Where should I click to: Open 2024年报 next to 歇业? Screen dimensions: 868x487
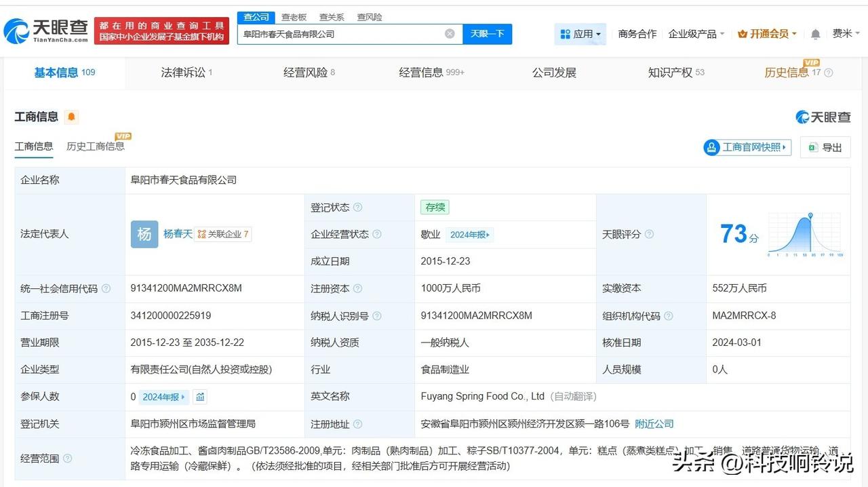[470, 235]
